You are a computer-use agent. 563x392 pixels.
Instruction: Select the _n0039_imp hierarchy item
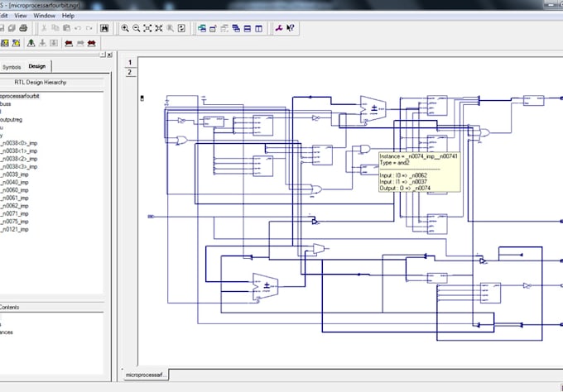click(x=15, y=174)
